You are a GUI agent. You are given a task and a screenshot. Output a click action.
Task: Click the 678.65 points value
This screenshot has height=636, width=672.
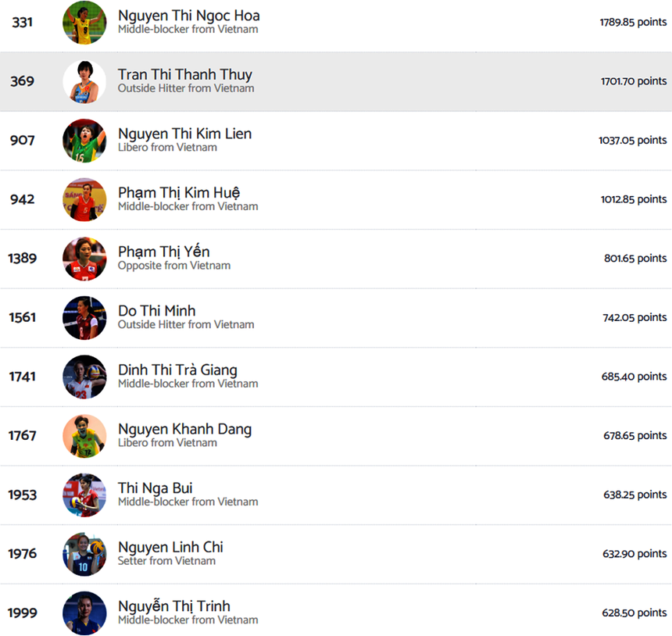634,435
